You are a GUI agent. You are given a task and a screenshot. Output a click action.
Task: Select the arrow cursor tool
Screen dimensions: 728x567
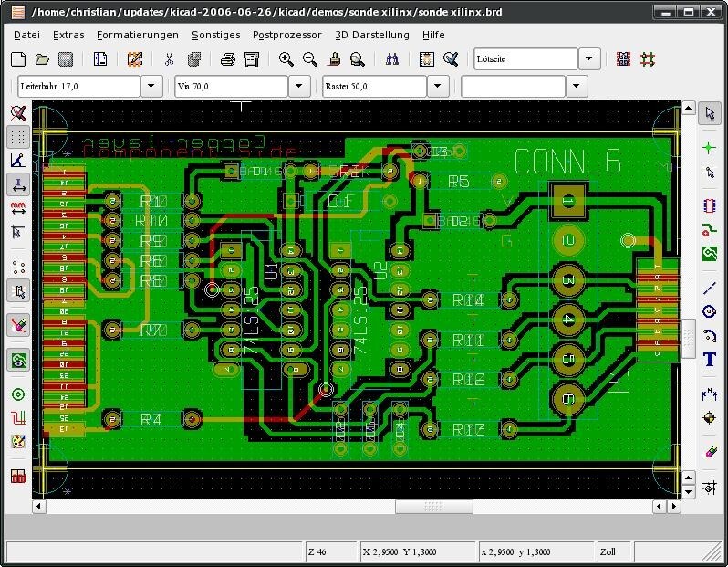pos(710,113)
